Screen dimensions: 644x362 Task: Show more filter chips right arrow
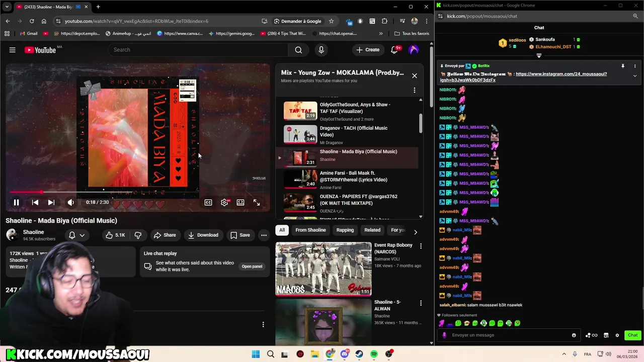tap(415, 232)
